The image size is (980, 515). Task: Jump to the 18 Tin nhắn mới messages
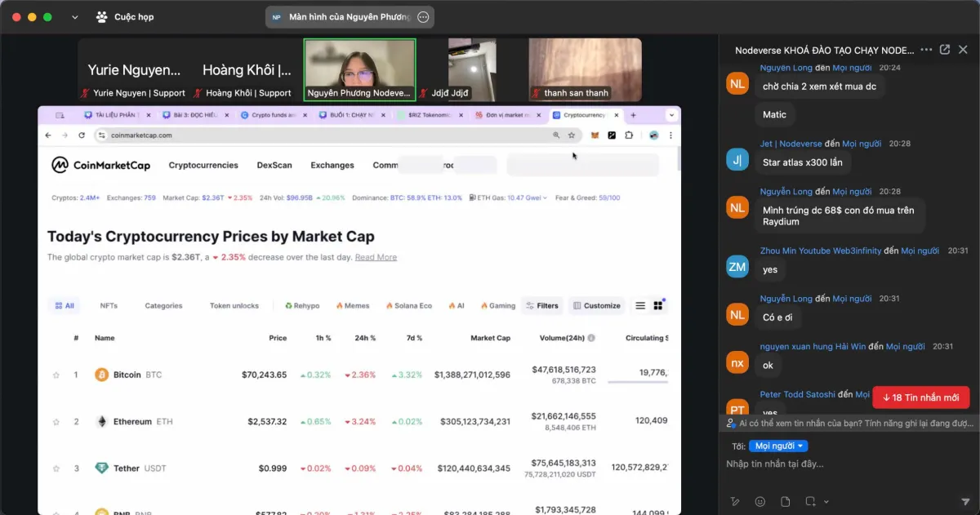pos(921,397)
